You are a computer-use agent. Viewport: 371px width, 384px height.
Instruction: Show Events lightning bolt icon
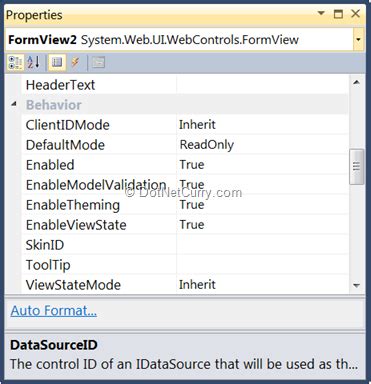pos(75,62)
